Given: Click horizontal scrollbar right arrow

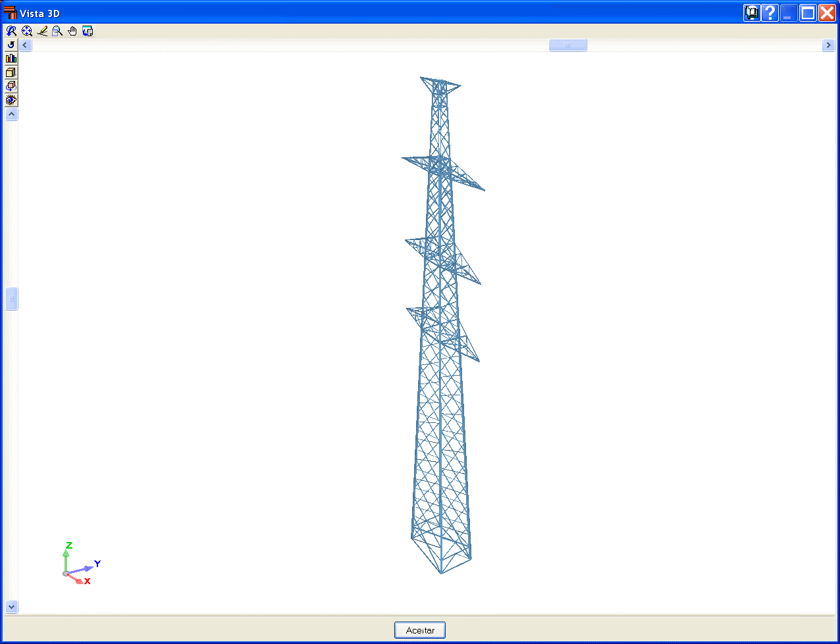Looking at the screenshot, I should point(829,45).
